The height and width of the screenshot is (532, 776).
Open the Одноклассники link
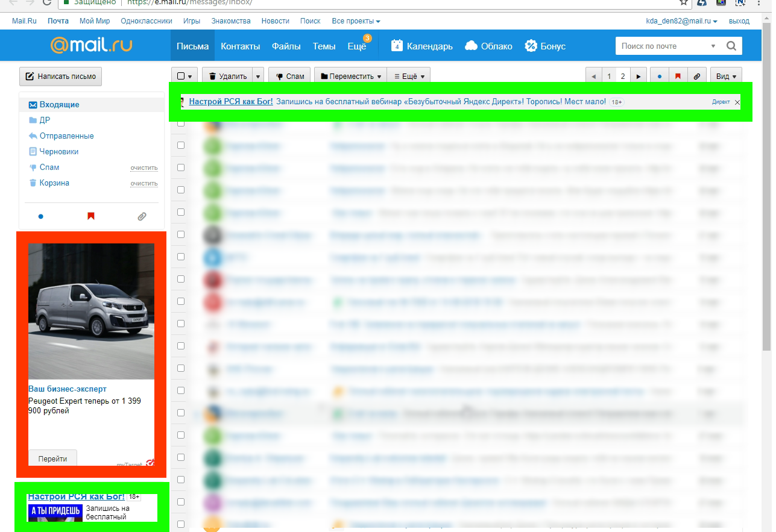coord(147,21)
